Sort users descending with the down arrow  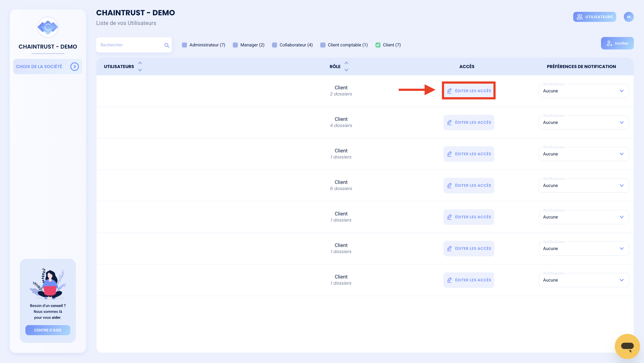click(x=140, y=70)
